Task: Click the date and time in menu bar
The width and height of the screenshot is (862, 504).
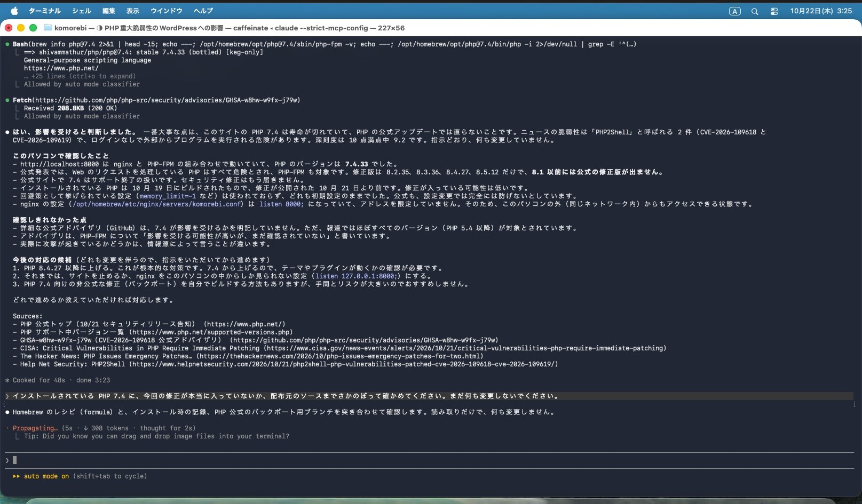Action: pyautogui.click(x=821, y=11)
